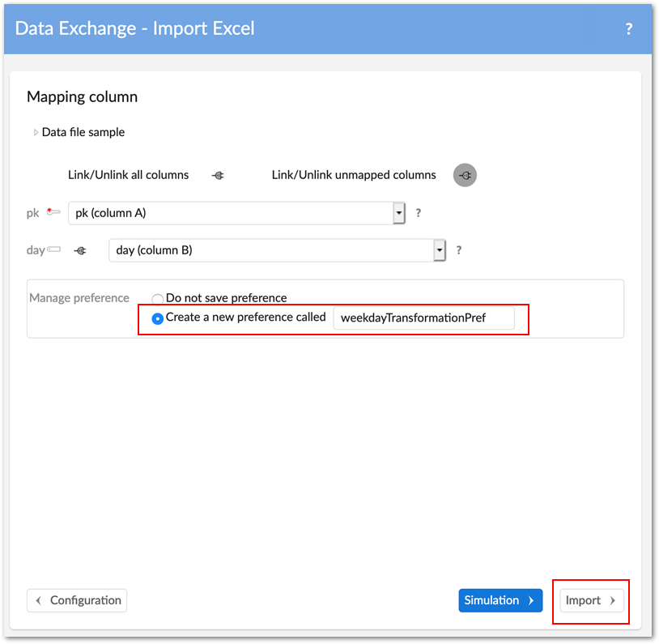Open the day (column B) dropdown

[x=439, y=250]
